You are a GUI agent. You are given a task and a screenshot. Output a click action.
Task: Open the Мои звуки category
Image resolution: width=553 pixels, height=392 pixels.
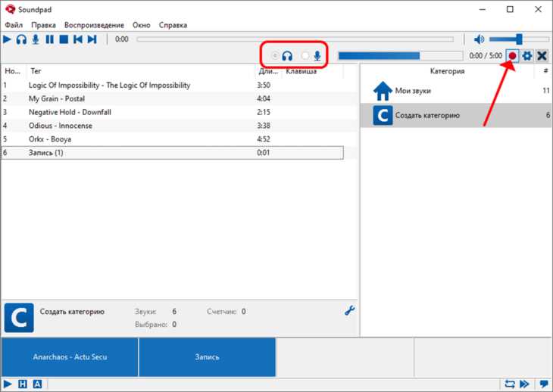pyautogui.click(x=456, y=91)
